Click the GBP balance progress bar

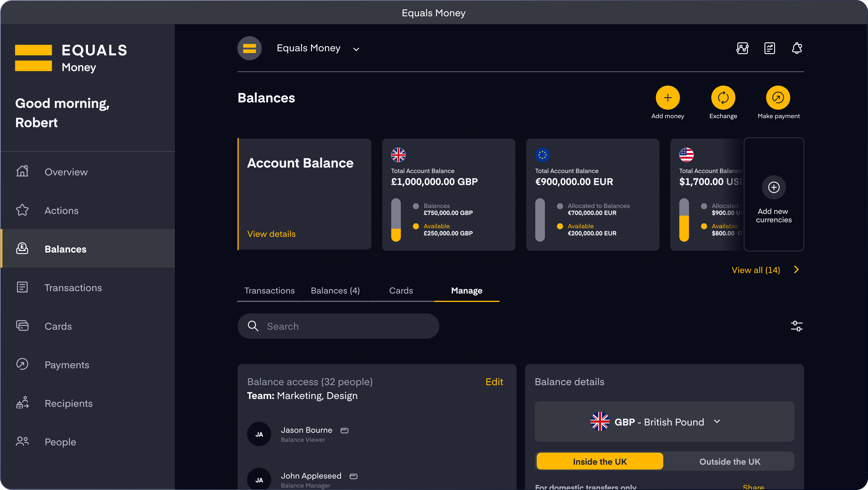pyautogui.click(x=396, y=220)
